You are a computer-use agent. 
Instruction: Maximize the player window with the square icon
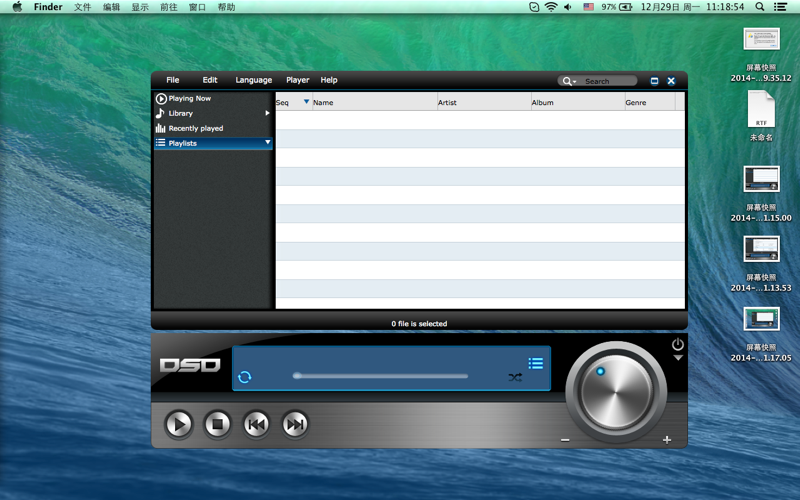click(655, 81)
